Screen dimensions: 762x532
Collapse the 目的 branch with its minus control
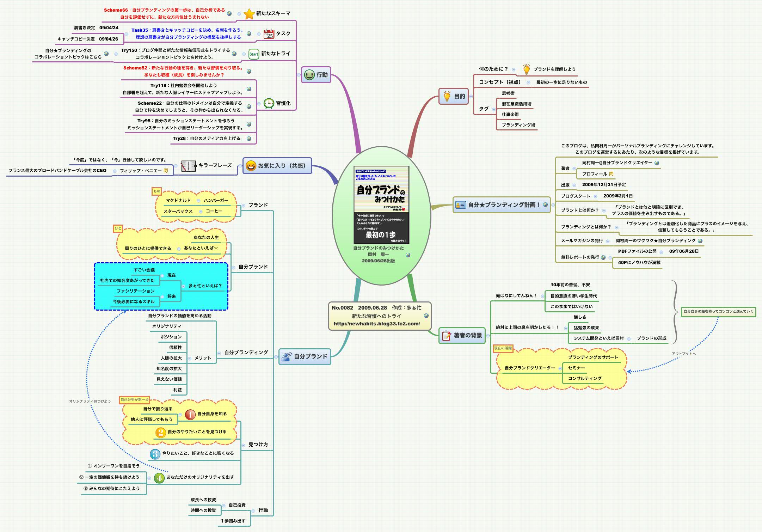[471, 97]
